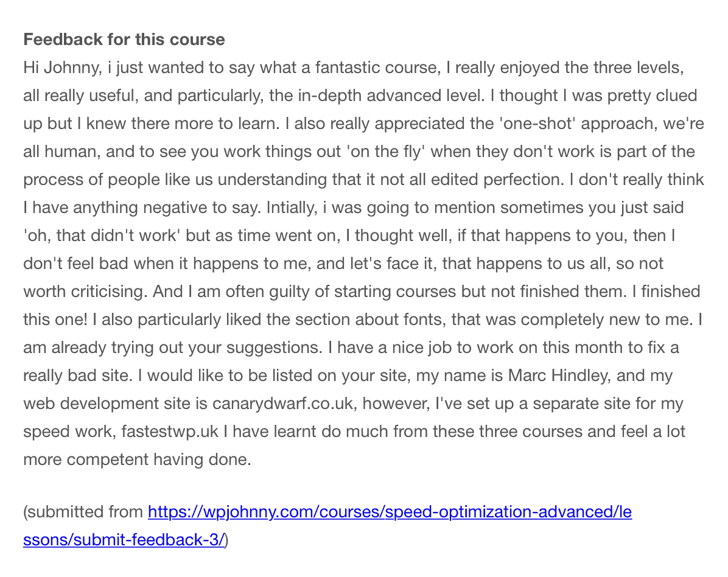Click the "(submitted from" text
The height and width of the screenshot is (577, 728).
[x=83, y=512]
